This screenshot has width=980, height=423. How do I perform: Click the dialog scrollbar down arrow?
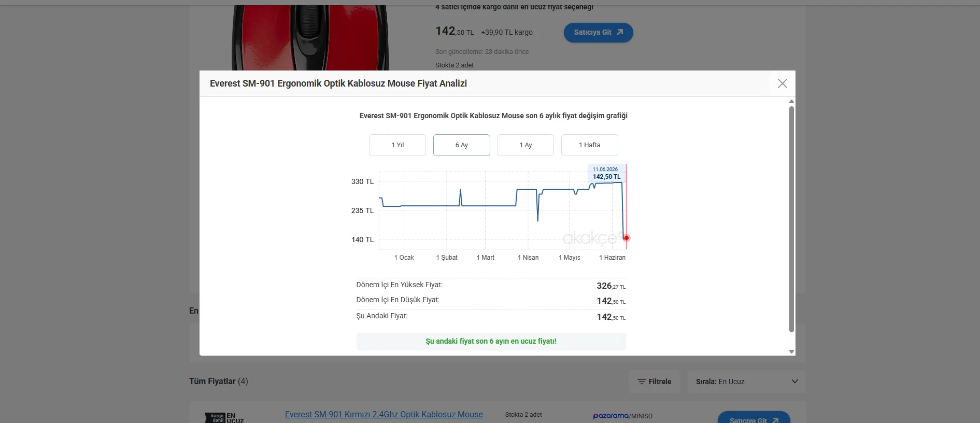(x=791, y=351)
